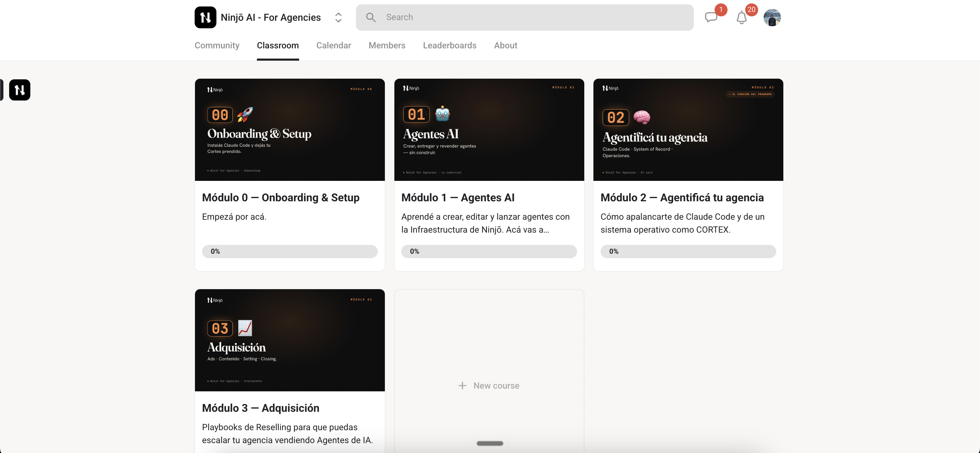The width and height of the screenshot is (980, 453).
Task: Open the chat messages icon
Action: (711, 17)
